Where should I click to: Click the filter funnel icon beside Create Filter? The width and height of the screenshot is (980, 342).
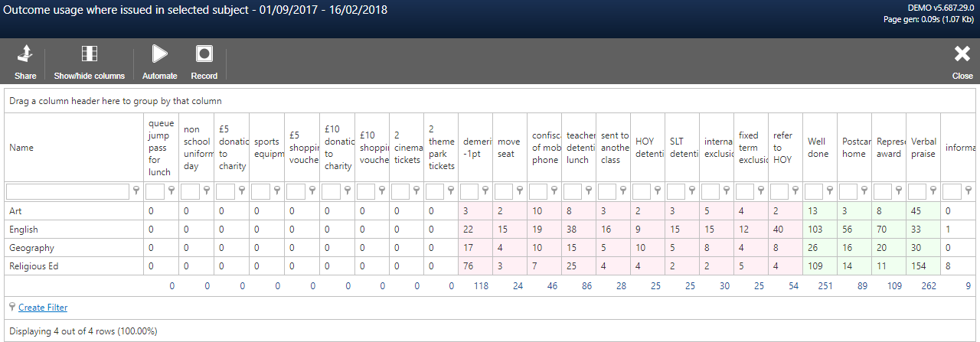12,307
